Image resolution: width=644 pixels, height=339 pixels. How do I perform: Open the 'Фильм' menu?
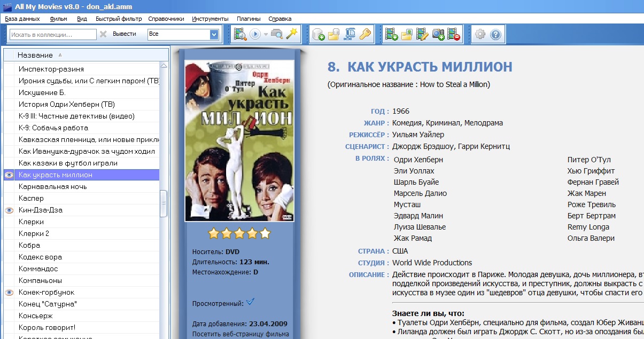click(58, 19)
